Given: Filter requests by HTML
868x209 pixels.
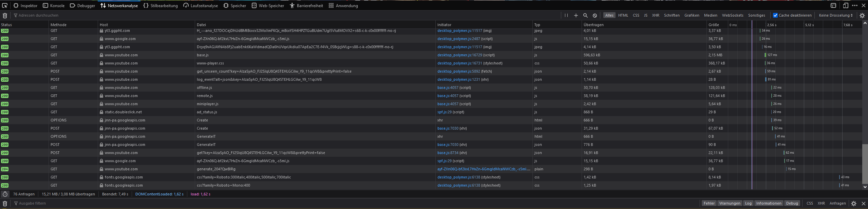Looking at the screenshot, I should [x=623, y=15].
